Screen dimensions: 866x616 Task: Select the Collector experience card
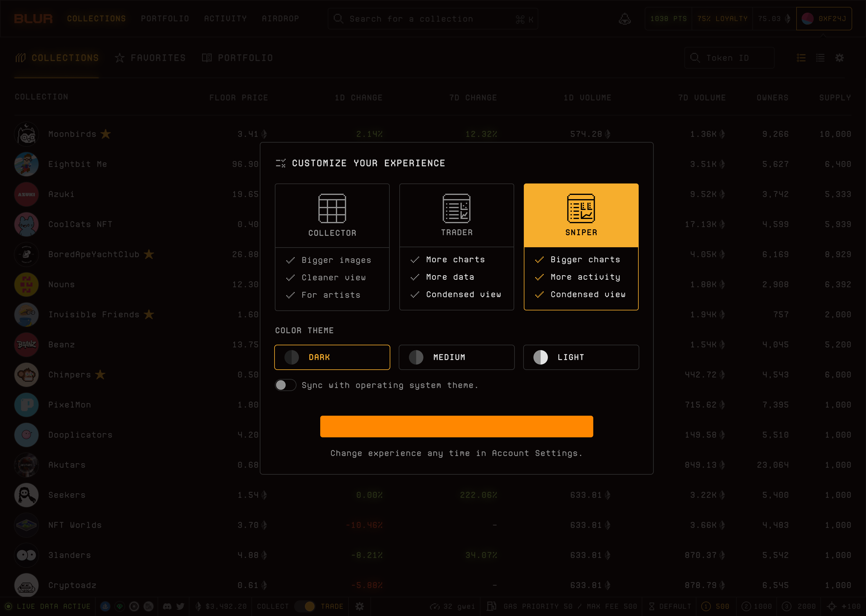[332, 247]
